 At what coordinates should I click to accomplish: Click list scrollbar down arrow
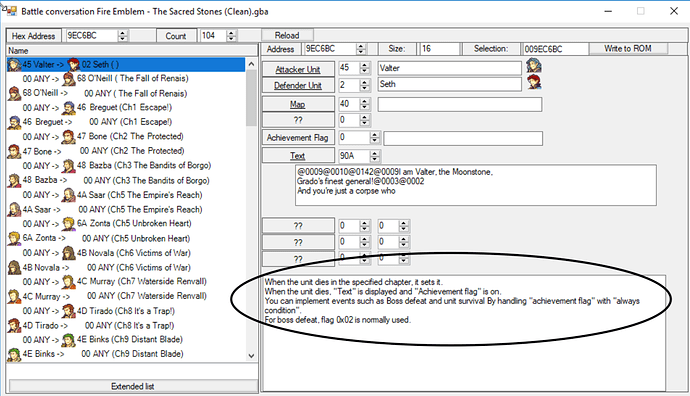[x=251, y=356]
